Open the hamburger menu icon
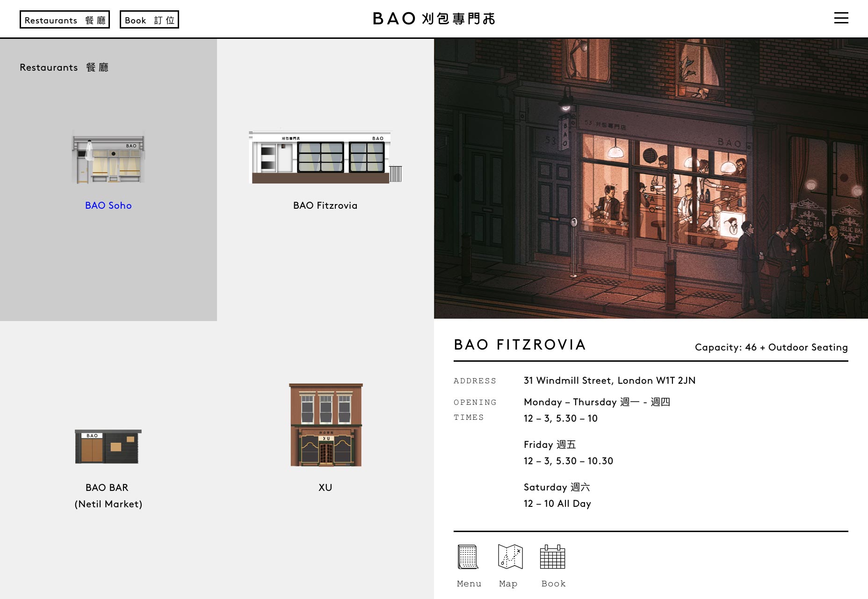 tap(841, 18)
